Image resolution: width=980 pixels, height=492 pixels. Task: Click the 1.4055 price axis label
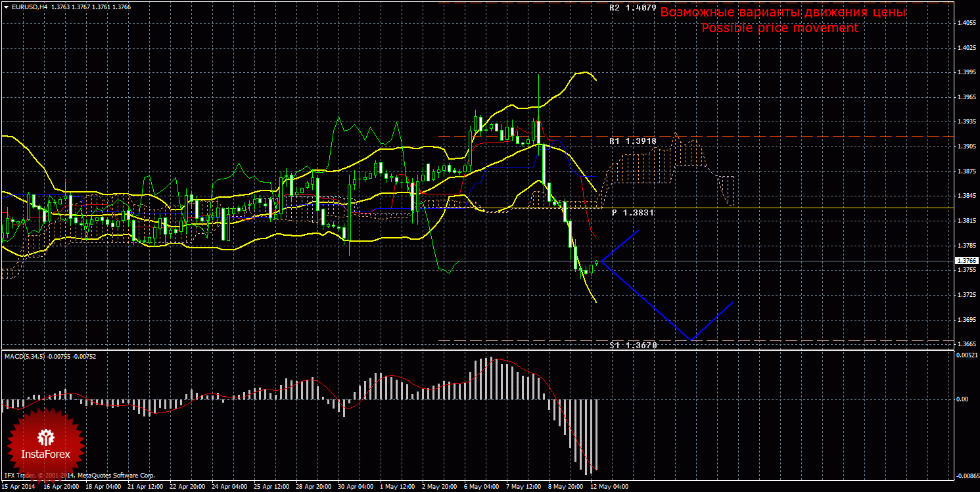pyautogui.click(x=966, y=23)
